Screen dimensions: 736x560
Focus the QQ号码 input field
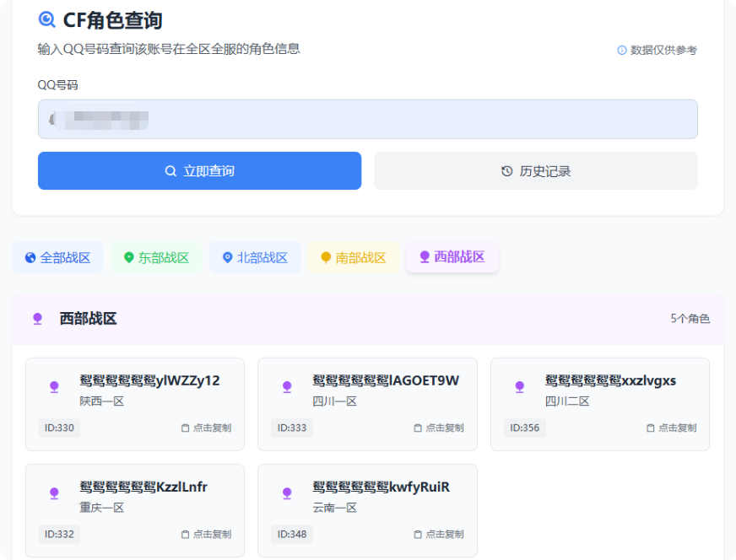pos(367,119)
